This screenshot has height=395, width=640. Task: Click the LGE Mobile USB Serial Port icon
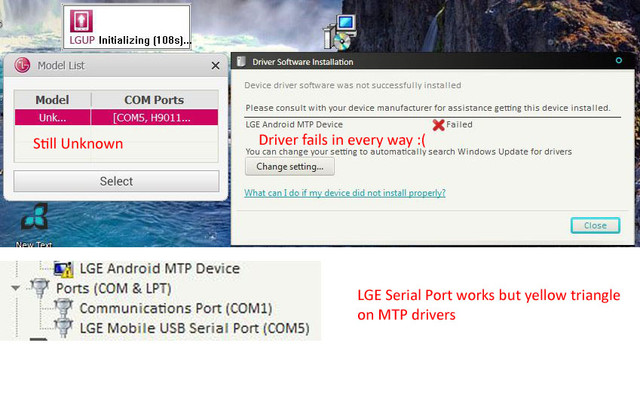click(64, 328)
